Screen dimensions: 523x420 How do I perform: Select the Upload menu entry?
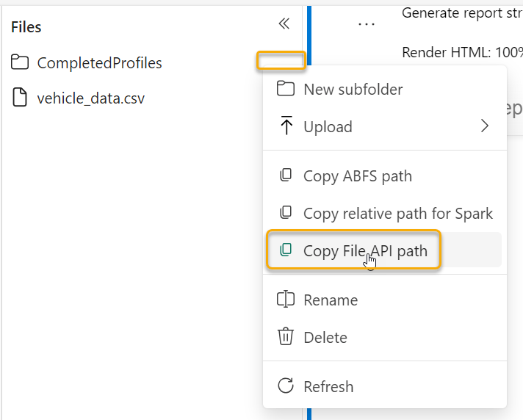pyautogui.click(x=328, y=126)
